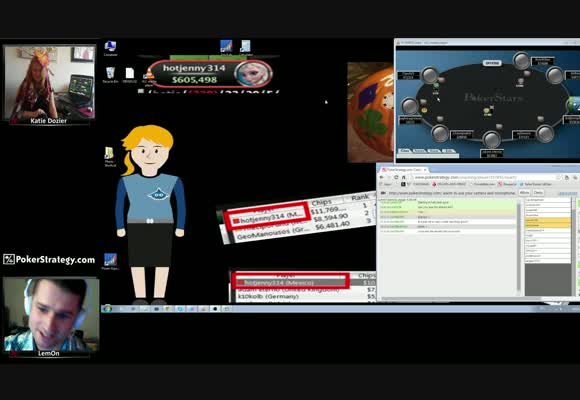Click Allow for camera and microphone
Screen dimensions: 580x400
click(x=524, y=193)
